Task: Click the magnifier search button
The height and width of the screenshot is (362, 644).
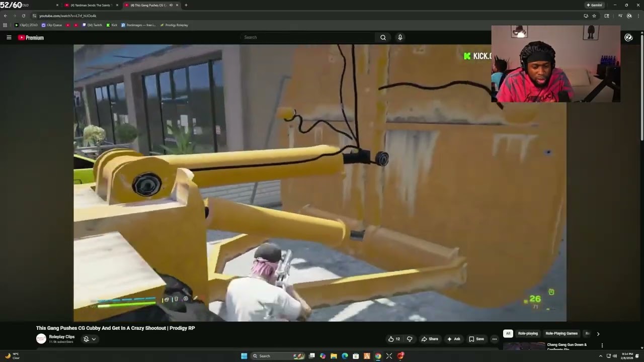Action: 383,37
